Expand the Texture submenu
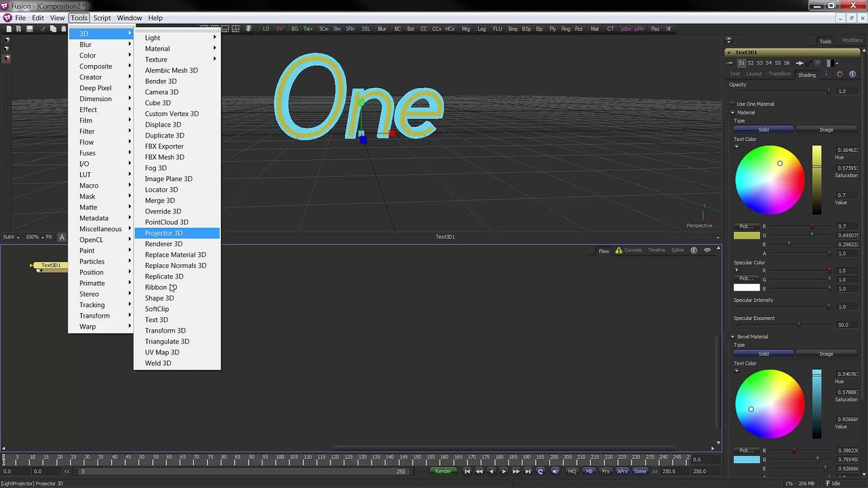The height and width of the screenshot is (488, 868). click(177, 60)
